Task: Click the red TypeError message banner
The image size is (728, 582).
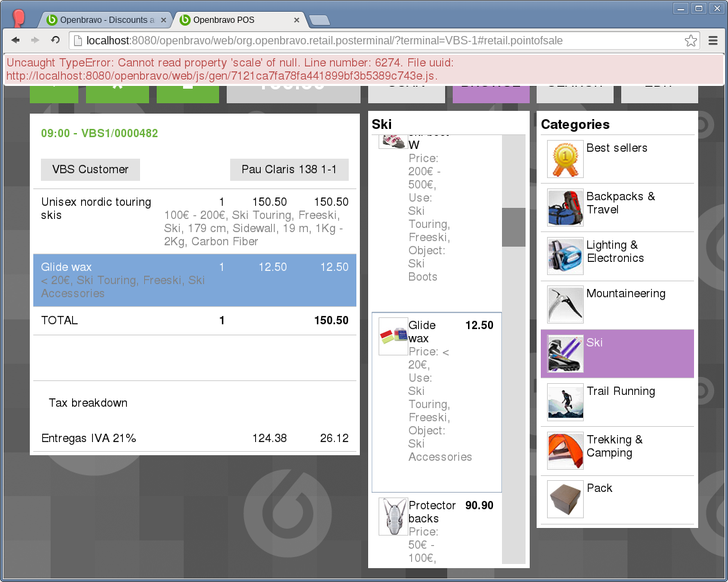Action: [364, 69]
